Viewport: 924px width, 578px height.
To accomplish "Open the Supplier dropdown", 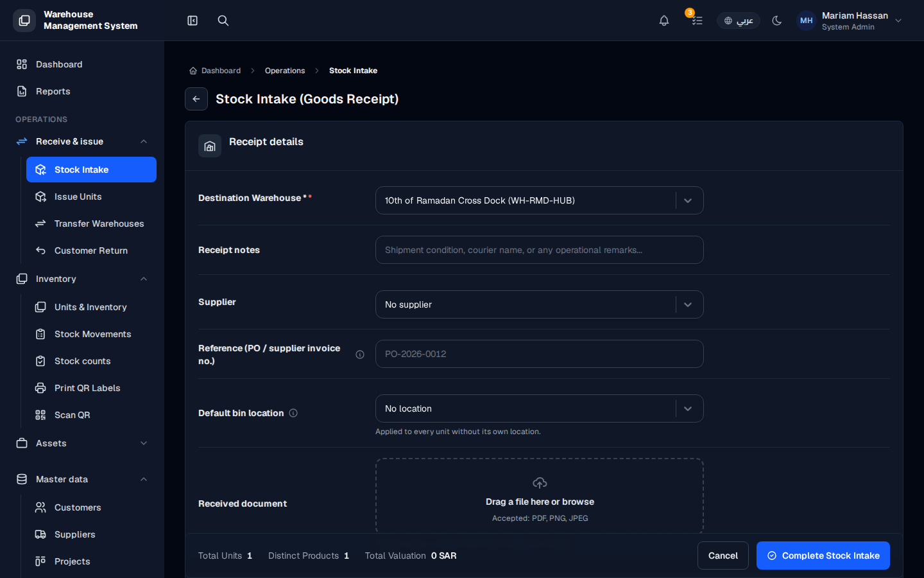I will point(540,304).
